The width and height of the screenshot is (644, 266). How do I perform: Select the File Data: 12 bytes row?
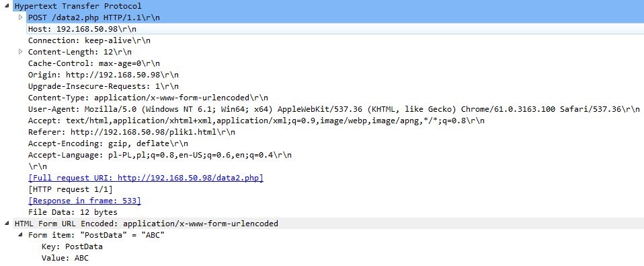pyautogui.click(x=73, y=212)
